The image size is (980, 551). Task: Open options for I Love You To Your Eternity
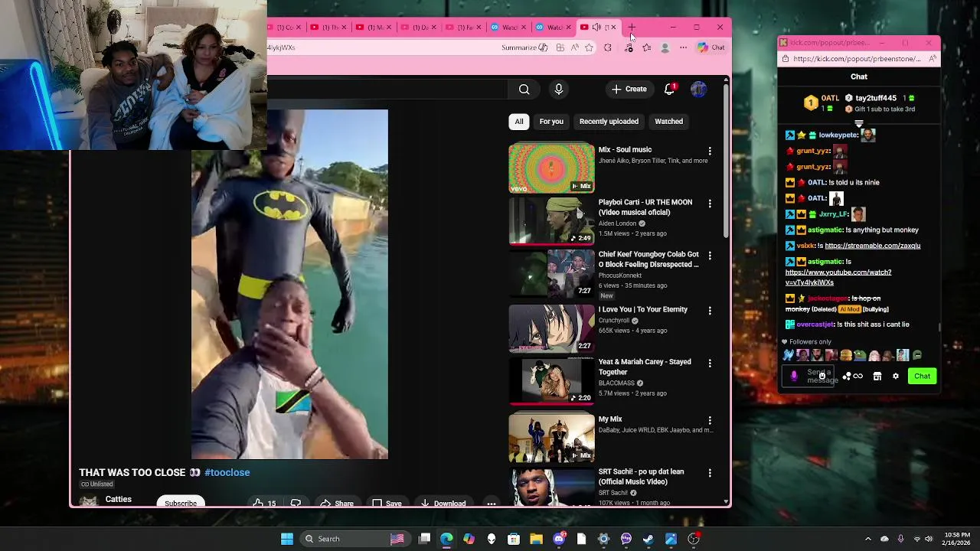point(710,311)
